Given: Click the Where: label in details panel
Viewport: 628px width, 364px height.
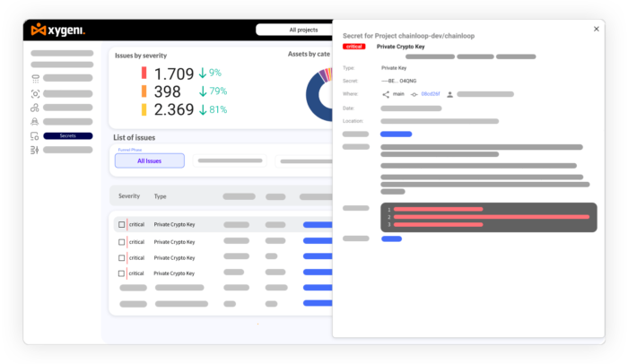Looking at the screenshot, I should 351,94.
